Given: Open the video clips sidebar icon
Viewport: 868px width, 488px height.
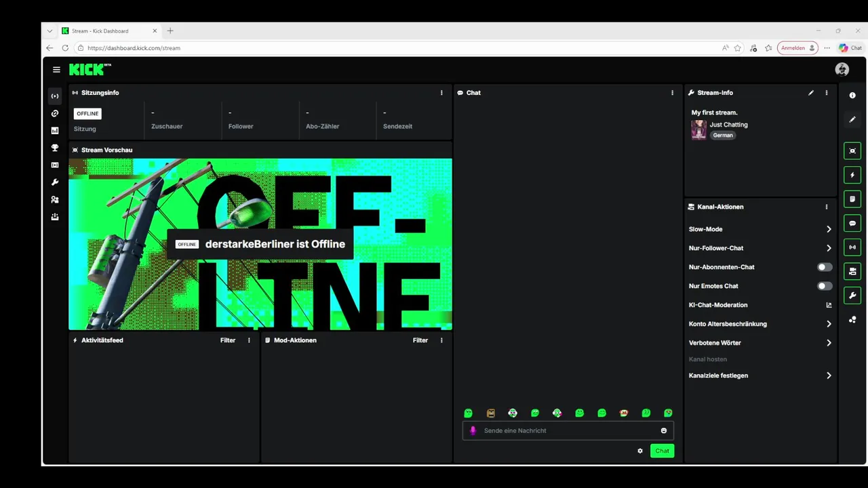Looking at the screenshot, I should [55, 165].
